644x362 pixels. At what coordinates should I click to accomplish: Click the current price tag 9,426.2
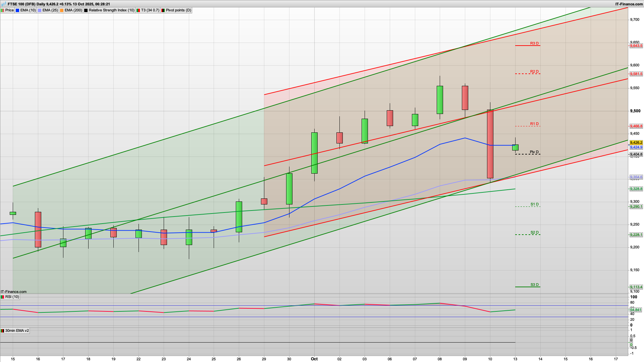(x=636, y=142)
